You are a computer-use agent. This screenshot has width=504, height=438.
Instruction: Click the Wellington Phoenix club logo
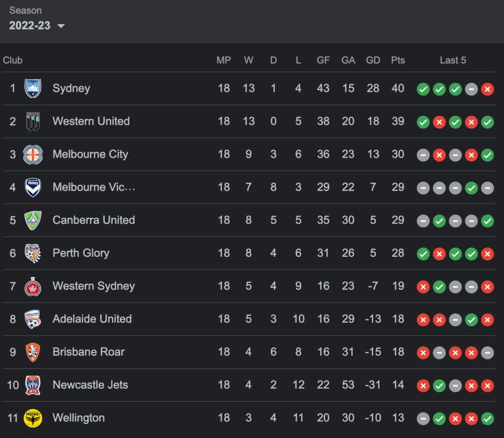point(33,418)
